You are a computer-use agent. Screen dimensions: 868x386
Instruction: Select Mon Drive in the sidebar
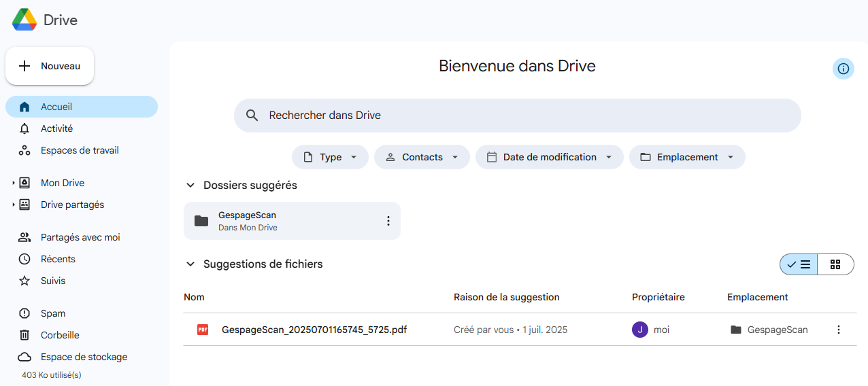(x=63, y=183)
